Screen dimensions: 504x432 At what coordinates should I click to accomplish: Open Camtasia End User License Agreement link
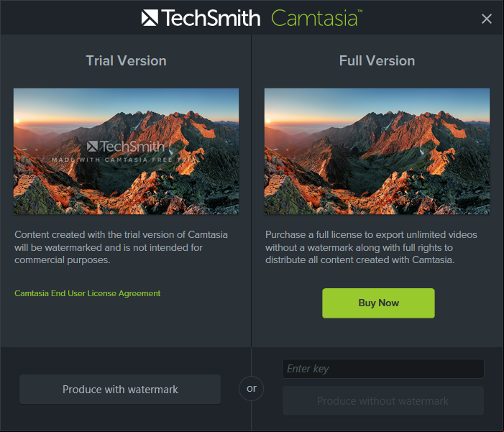[88, 293]
